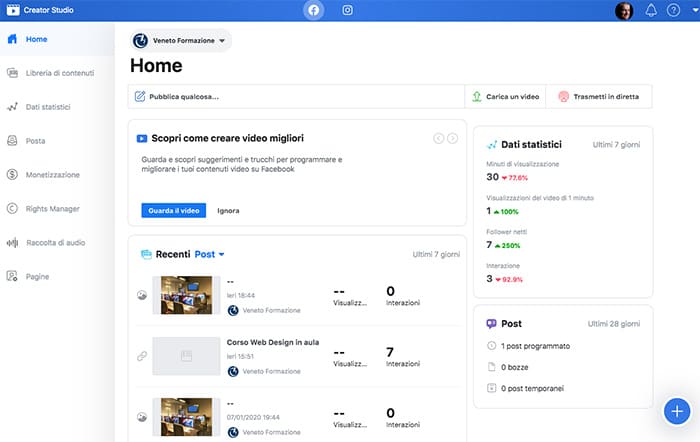This screenshot has width=700, height=442.
Task: Click Trasmetti in diretta button
Action: (x=599, y=96)
